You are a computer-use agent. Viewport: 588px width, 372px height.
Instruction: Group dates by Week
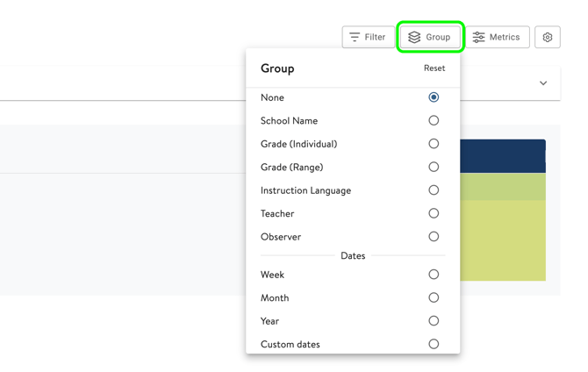point(434,275)
